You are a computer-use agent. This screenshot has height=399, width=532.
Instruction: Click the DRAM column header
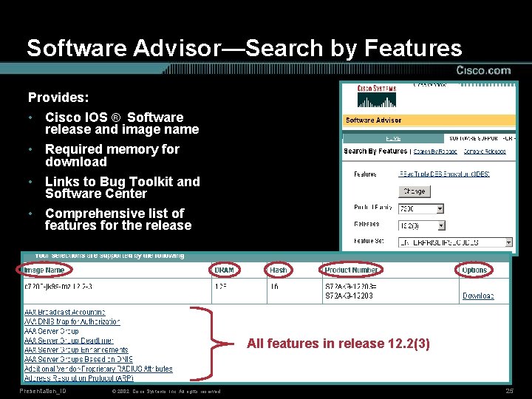tap(224, 270)
